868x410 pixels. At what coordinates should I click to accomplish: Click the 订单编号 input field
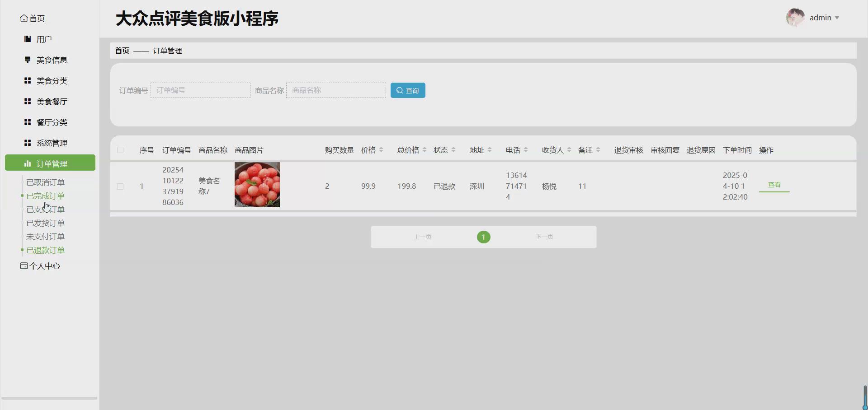[200, 90]
